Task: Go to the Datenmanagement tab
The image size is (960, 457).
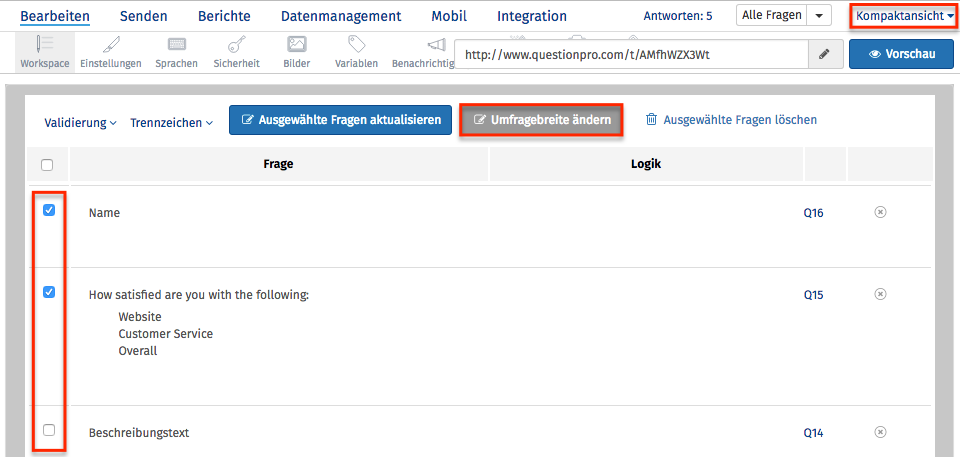Action: tap(341, 16)
